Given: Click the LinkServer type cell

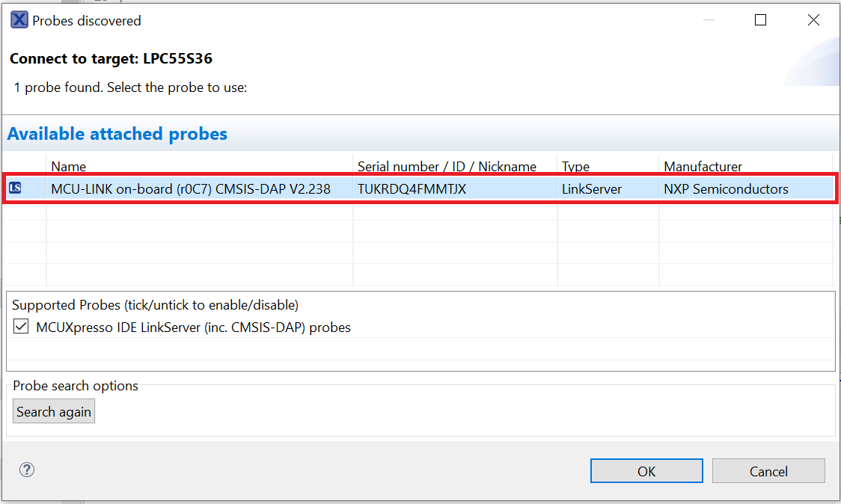Looking at the screenshot, I should (591, 189).
